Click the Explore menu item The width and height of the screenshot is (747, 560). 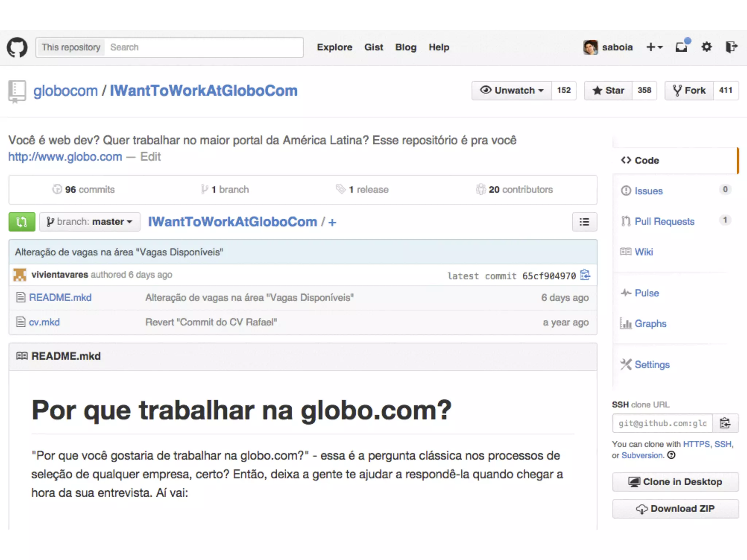coord(334,47)
